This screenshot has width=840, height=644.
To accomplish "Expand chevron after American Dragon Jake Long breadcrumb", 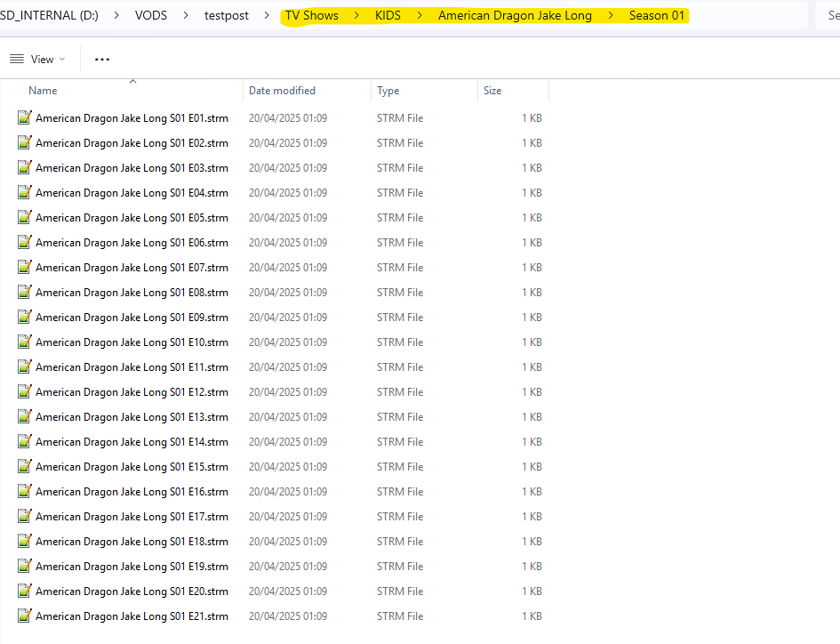I will [610, 15].
